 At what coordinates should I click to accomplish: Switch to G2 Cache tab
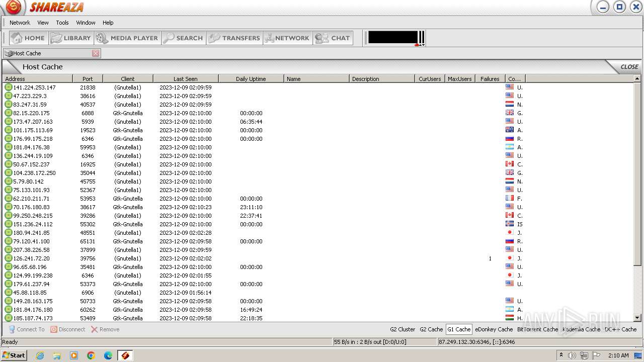[431, 329]
